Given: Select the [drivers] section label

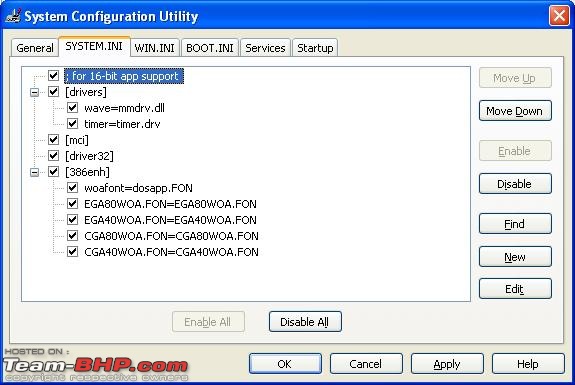Looking at the screenshot, I should 86,92.
